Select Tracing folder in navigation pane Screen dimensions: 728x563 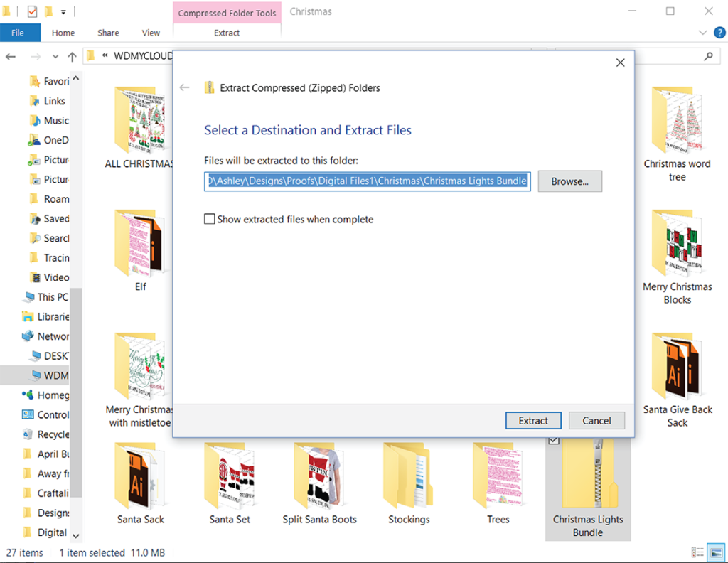(x=49, y=257)
